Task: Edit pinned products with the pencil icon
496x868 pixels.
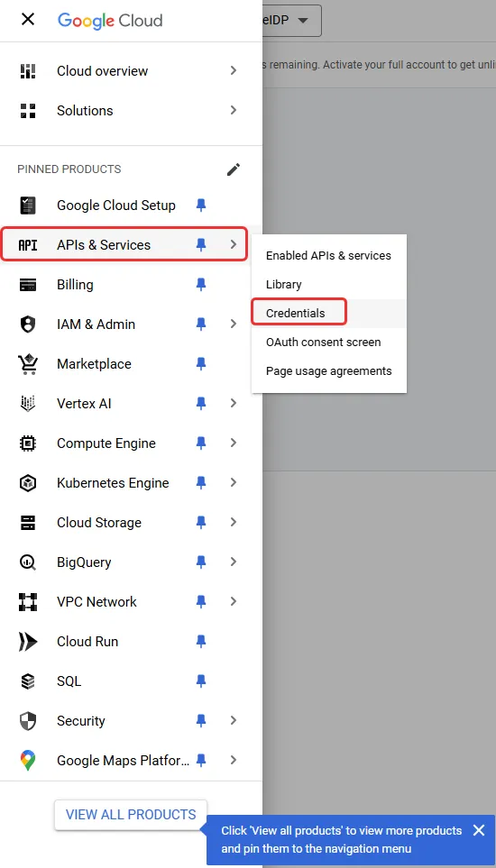Action: (x=234, y=169)
